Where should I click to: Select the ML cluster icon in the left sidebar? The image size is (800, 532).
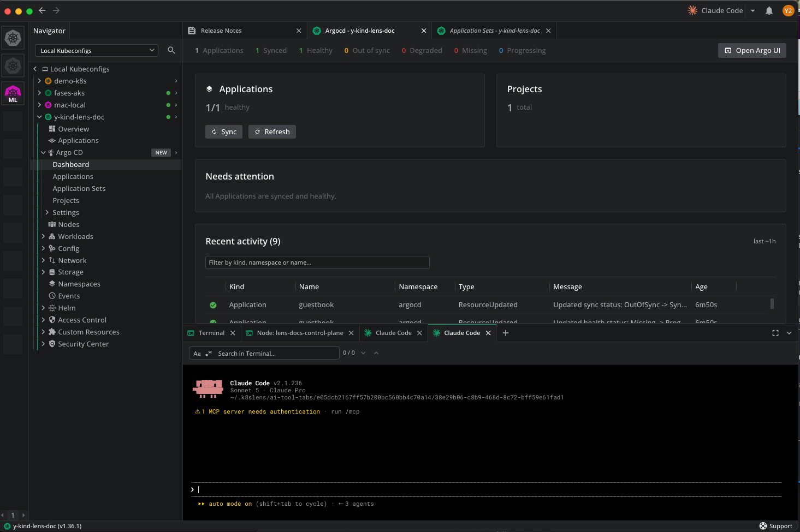point(13,94)
